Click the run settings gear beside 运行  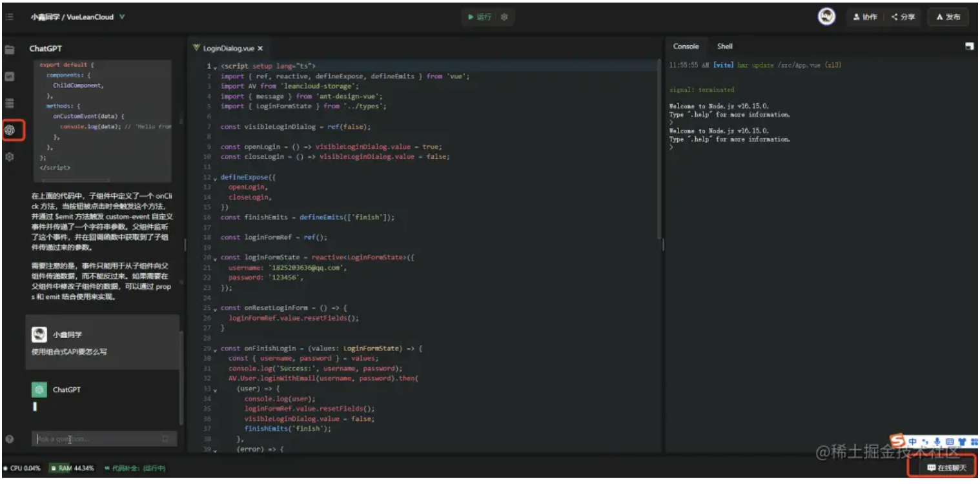click(504, 17)
